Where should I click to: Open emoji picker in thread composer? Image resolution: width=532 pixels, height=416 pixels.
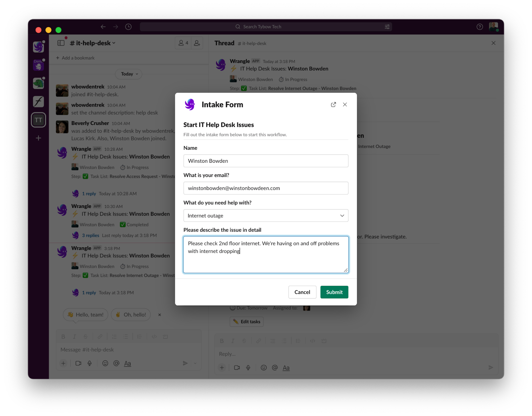click(x=264, y=368)
